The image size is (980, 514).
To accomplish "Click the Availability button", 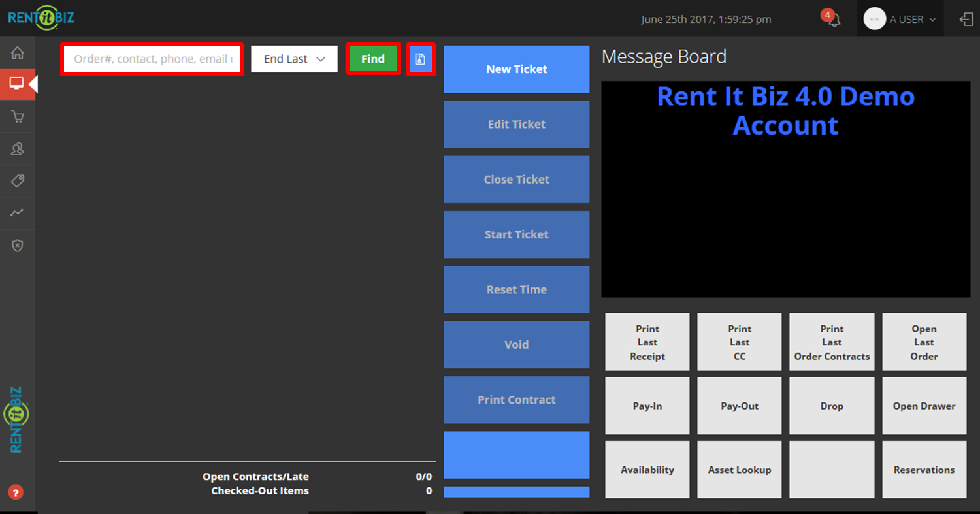I will tap(647, 470).
